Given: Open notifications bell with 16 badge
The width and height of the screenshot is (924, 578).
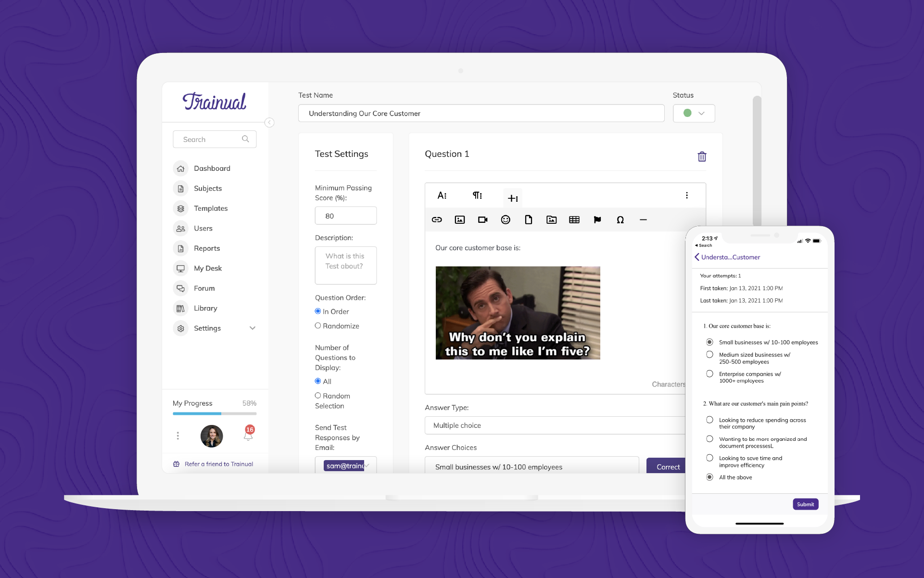Looking at the screenshot, I should [249, 433].
